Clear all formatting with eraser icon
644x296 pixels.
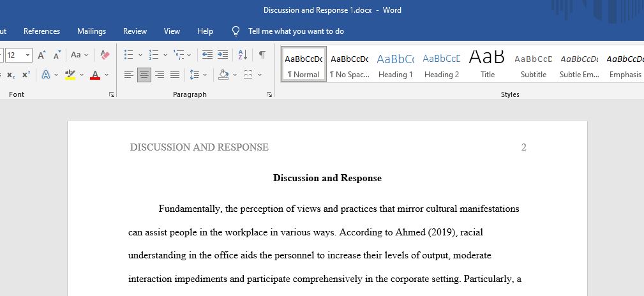(105, 55)
